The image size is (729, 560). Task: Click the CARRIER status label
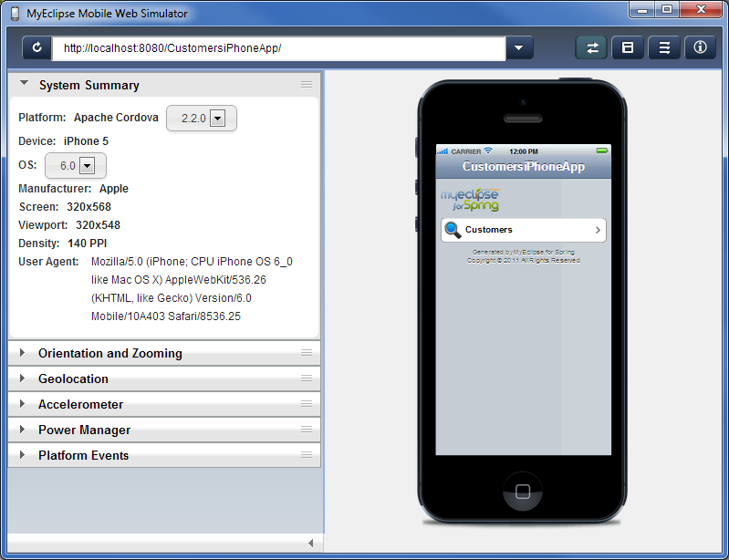pos(466,151)
